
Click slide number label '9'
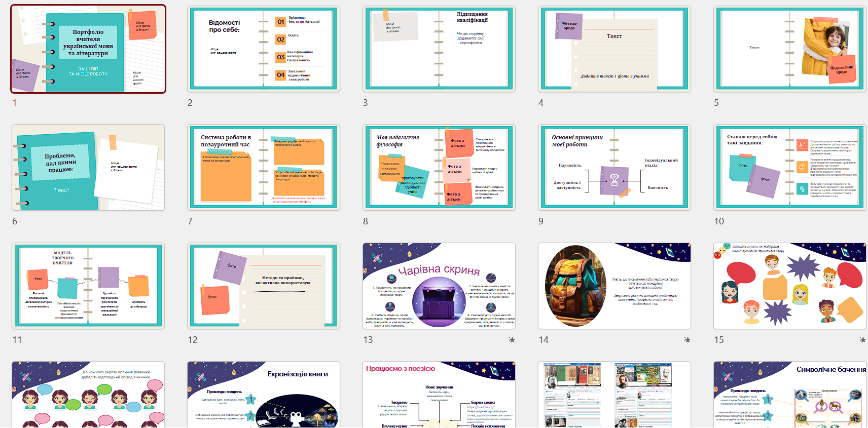(x=541, y=221)
